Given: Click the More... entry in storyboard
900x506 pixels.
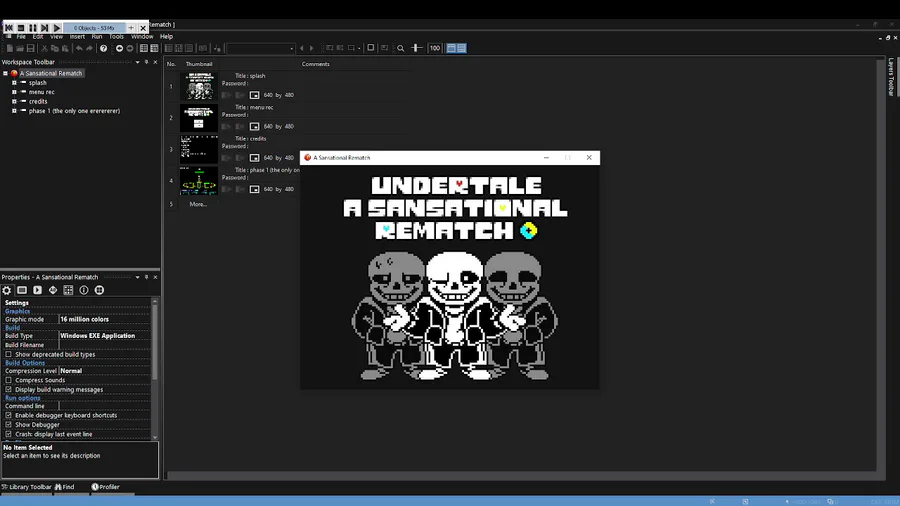Looking at the screenshot, I should pos(198,204).
